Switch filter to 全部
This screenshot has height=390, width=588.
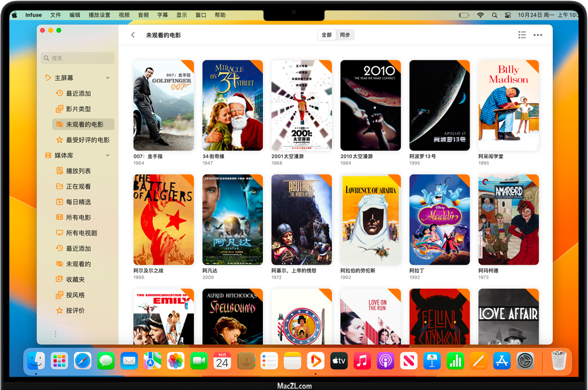click(327, 35)
